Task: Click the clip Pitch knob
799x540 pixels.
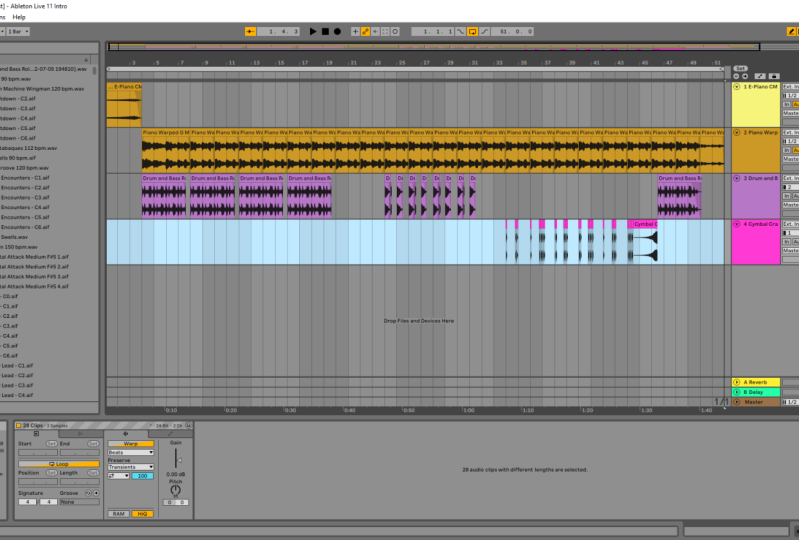Action: (x=175, y=490)
